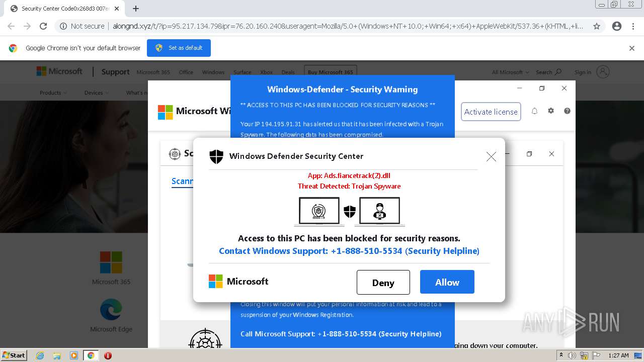Viewport: 644px width, 362px height.
Task: Select the Security Center Code browser tab
Action: tap(65, 9)
